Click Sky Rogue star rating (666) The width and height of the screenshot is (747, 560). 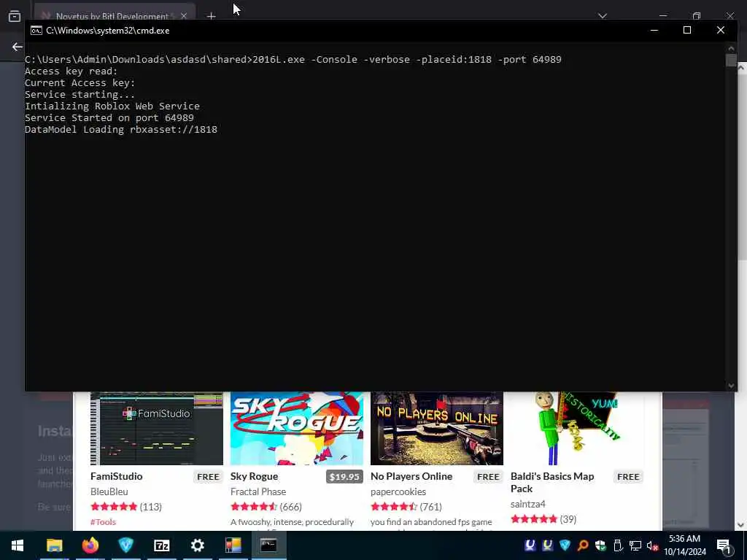pos(266,507)
